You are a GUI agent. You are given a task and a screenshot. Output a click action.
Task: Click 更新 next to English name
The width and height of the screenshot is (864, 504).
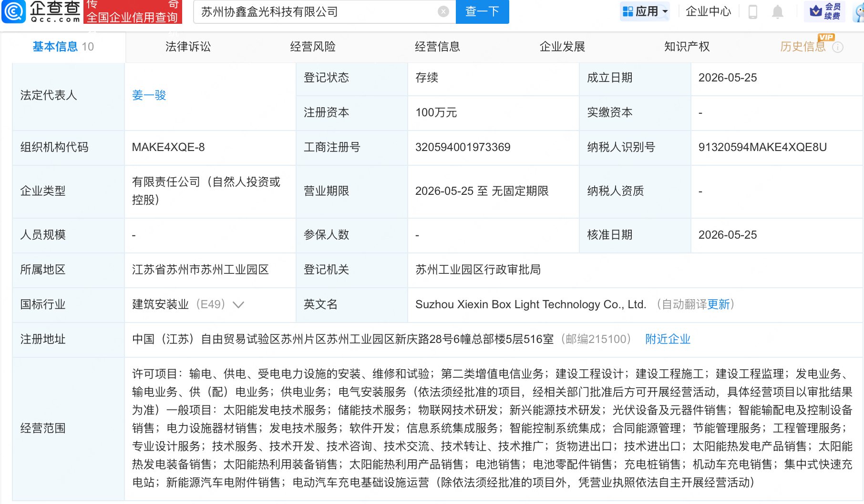click(x=719, y=304)
